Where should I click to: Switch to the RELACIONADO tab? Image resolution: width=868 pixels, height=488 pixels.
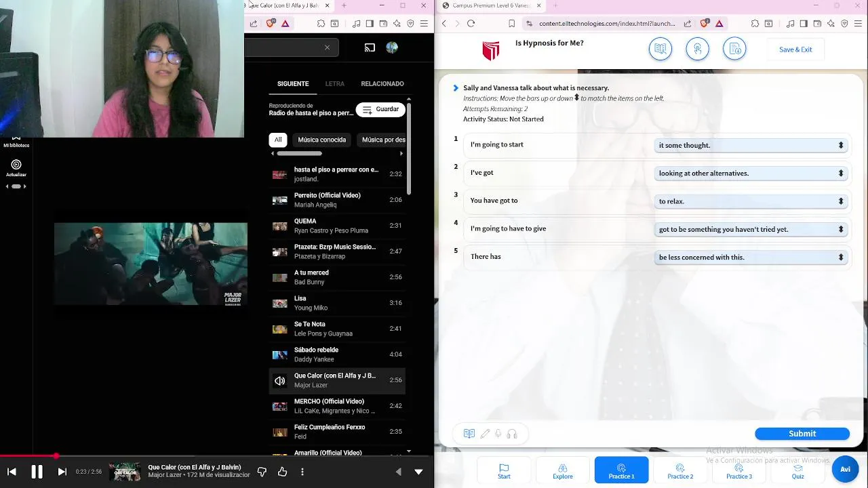pyautogui.click(x=382, y=84)
